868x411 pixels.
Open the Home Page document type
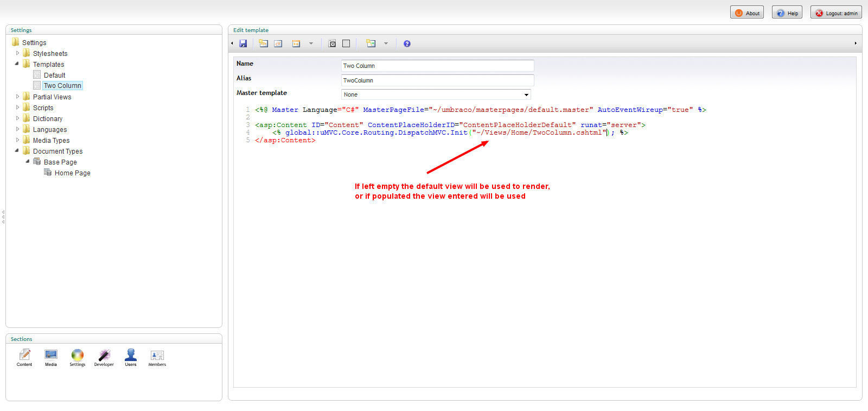[x=72, y=173]
